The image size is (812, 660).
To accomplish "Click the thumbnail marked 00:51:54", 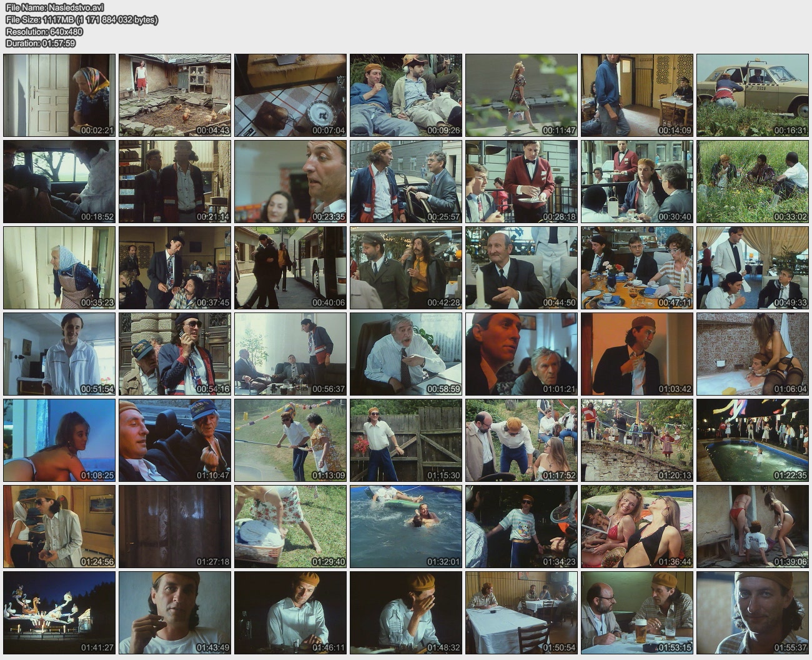I will tap(59, 354).
